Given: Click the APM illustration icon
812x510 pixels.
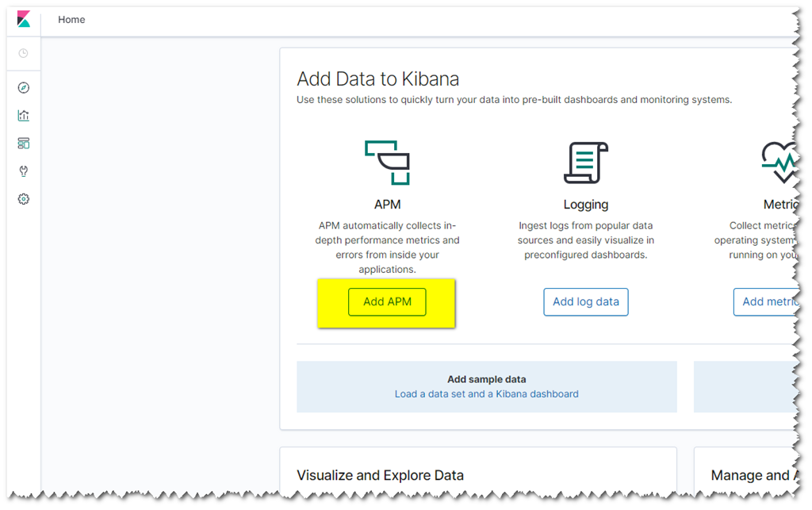Looking at the screenshot, I should coord(387,163).
